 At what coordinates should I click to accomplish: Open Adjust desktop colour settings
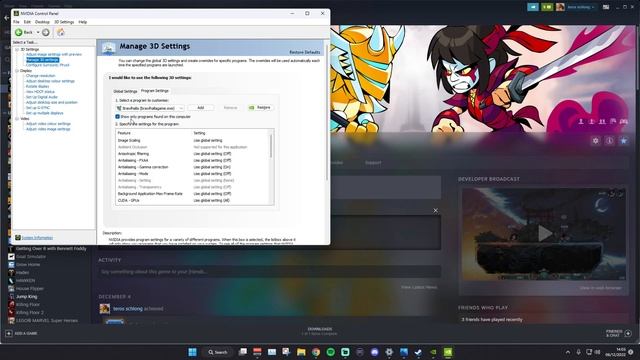[50, 81]
